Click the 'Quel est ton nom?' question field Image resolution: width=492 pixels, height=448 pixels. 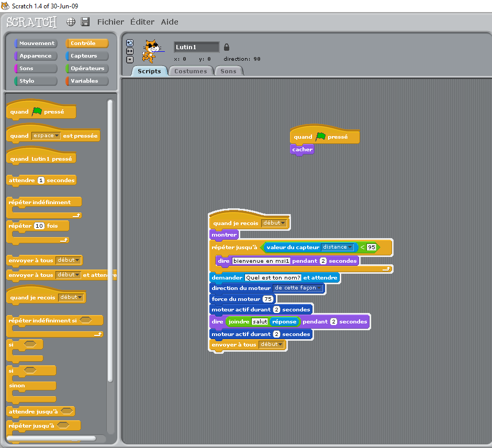(x=273, y=278)
